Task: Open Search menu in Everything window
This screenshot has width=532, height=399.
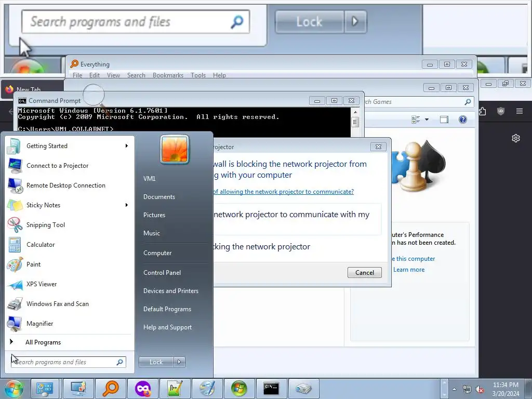Action: point(136,75)
